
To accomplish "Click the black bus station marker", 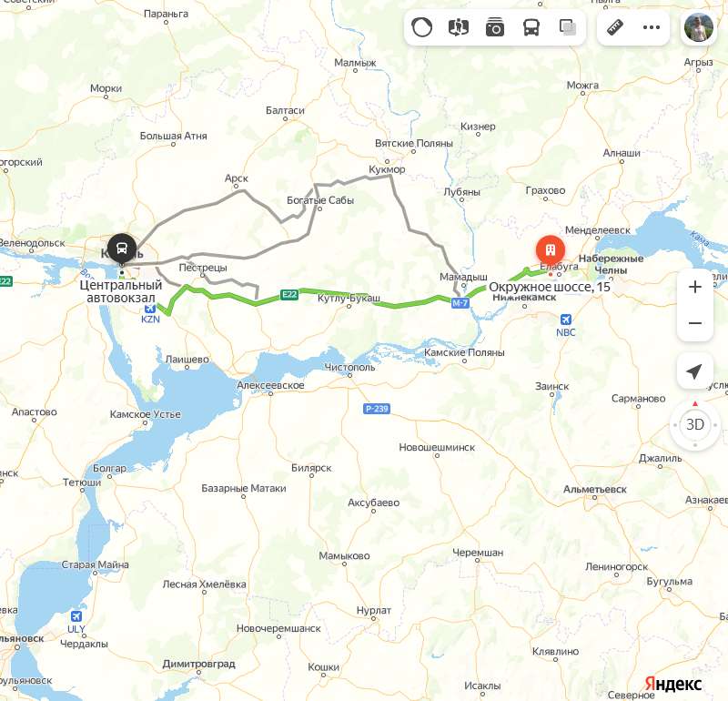I will click(x=122, y=248).
